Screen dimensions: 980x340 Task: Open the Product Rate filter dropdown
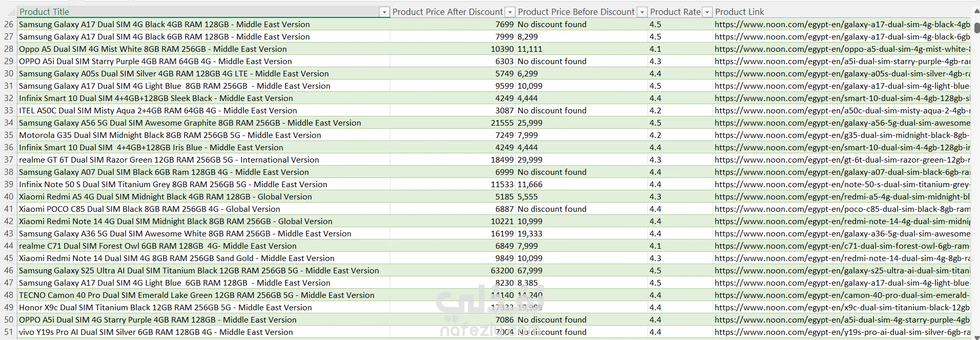[707, 12]
